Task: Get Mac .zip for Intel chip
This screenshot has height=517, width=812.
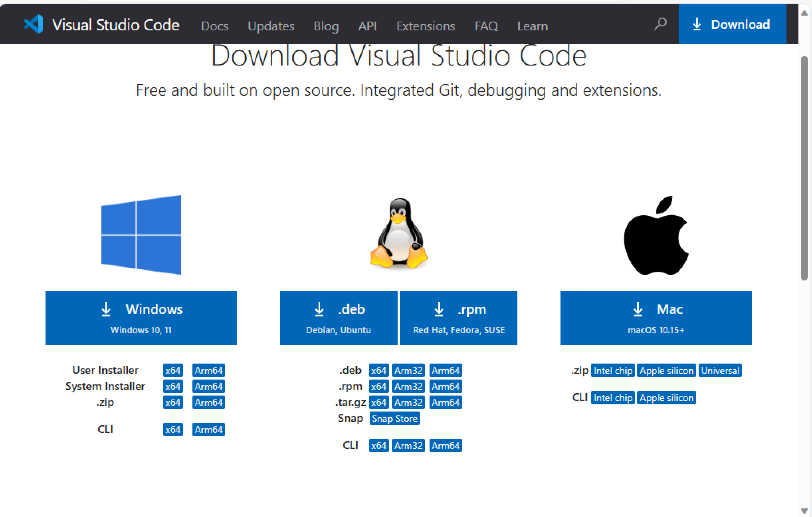Action: [613, 370]
